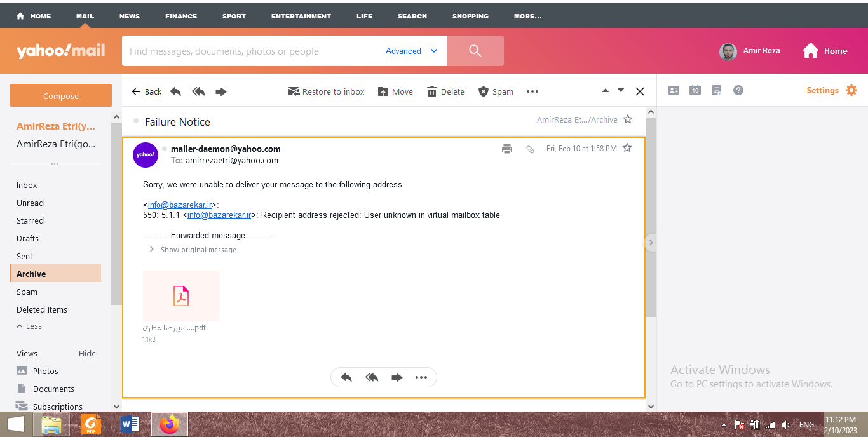Go to previous message up arrow
This screenshot has width=868, height=437.
[606, 90]
